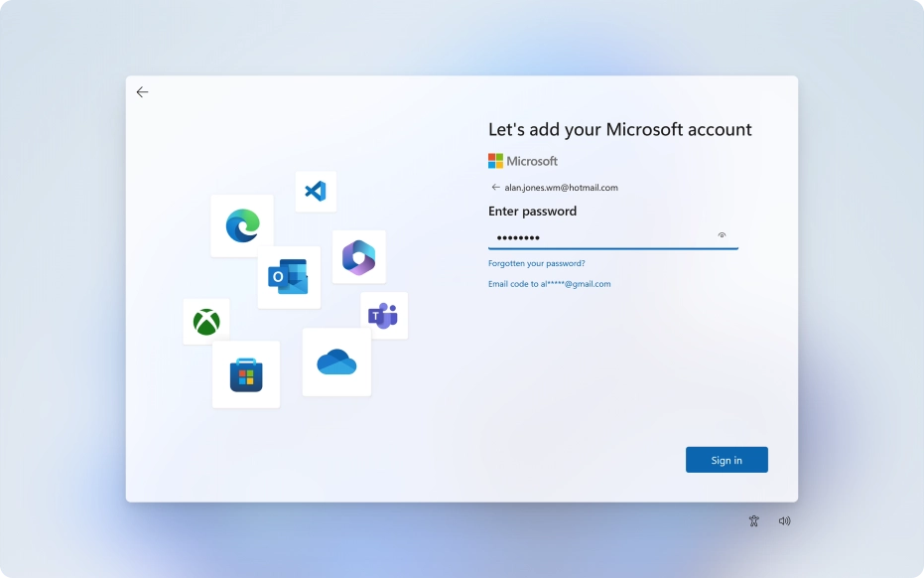Viewport: 924px width, 578px height.
Task: Select the alan.jones.wm@hotmail.com email text
Action: tap(560, 187)
